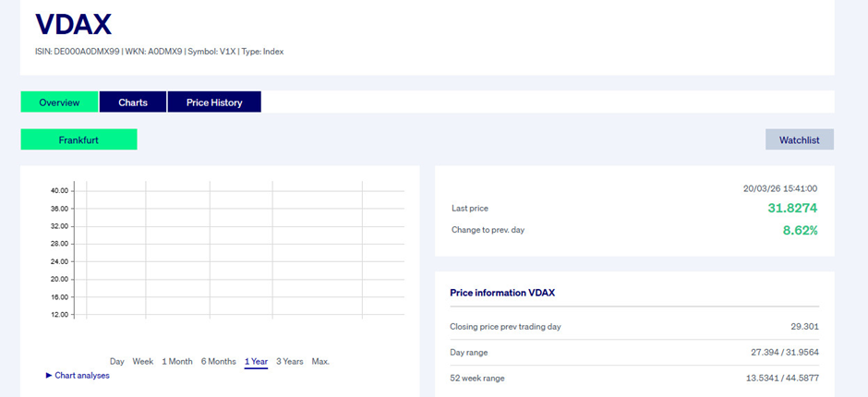Switch chart to 3 Years
The image size is (868, 397).
(x=290, y=361)
